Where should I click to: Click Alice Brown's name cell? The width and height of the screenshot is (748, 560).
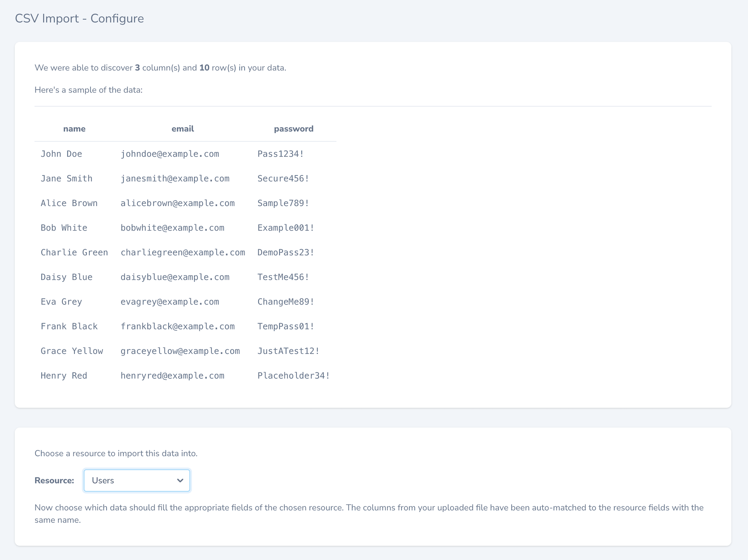69,203
